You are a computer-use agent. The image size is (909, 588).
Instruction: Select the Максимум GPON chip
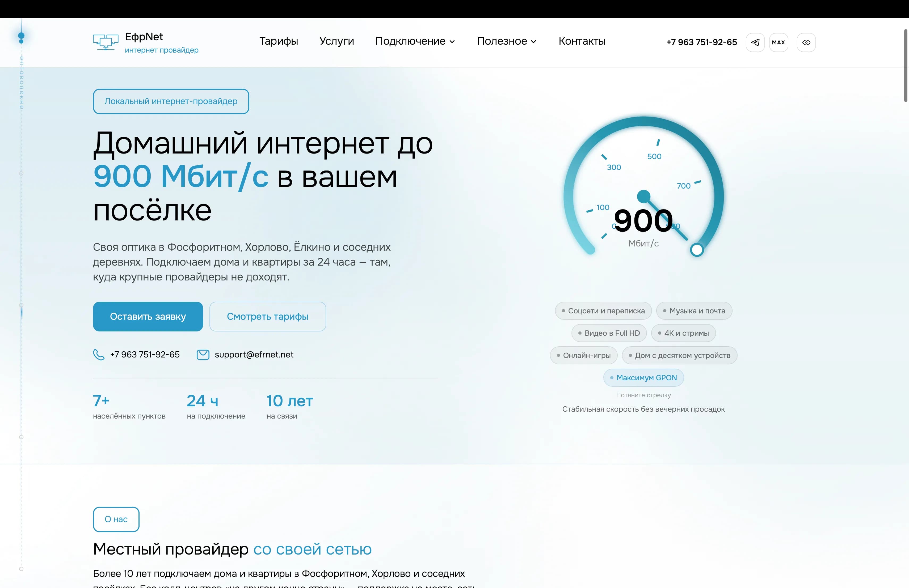[643, 378]
